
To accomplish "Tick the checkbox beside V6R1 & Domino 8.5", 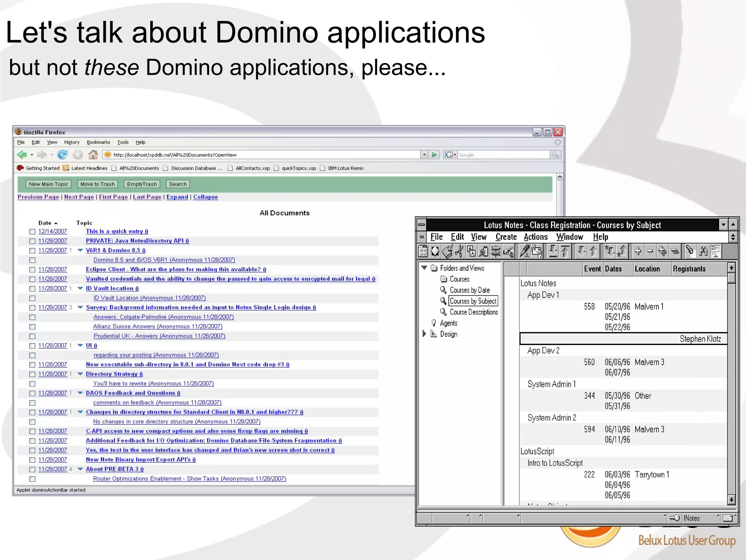I will [32, 250].
